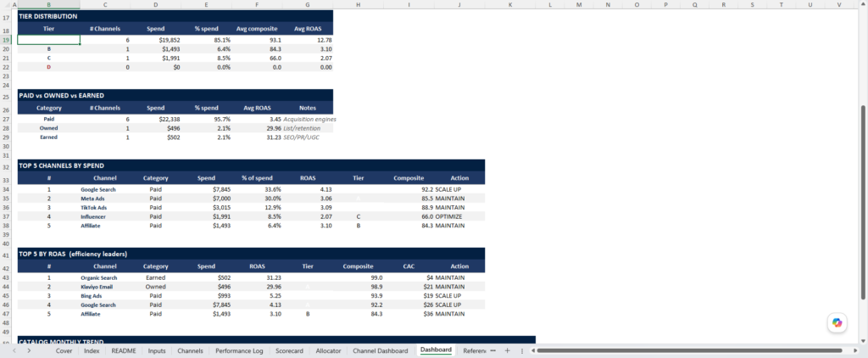Click the sheet tab bar options handle
Screen dimensions: 868x358
[x=523, y=351]
